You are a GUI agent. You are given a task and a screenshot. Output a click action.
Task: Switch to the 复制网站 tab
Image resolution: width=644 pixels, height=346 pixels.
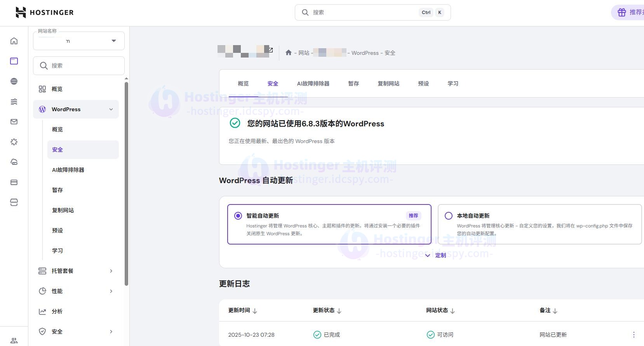(388, 84)
